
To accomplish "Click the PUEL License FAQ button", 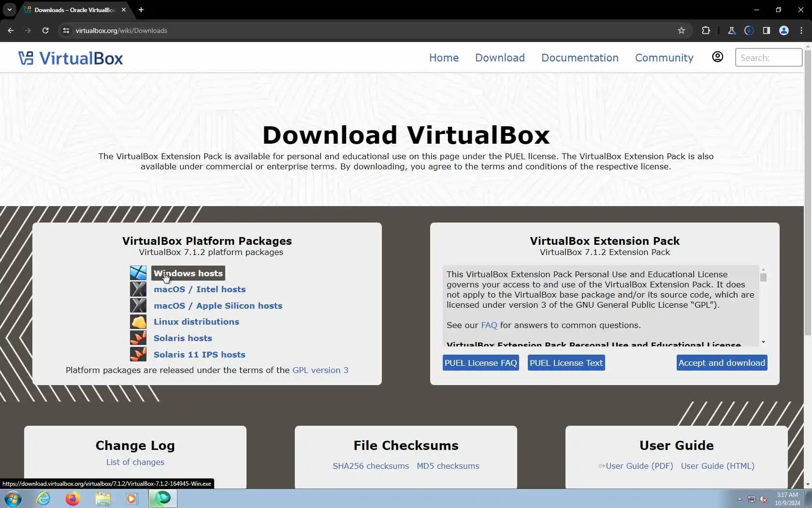I will point(481,363).
